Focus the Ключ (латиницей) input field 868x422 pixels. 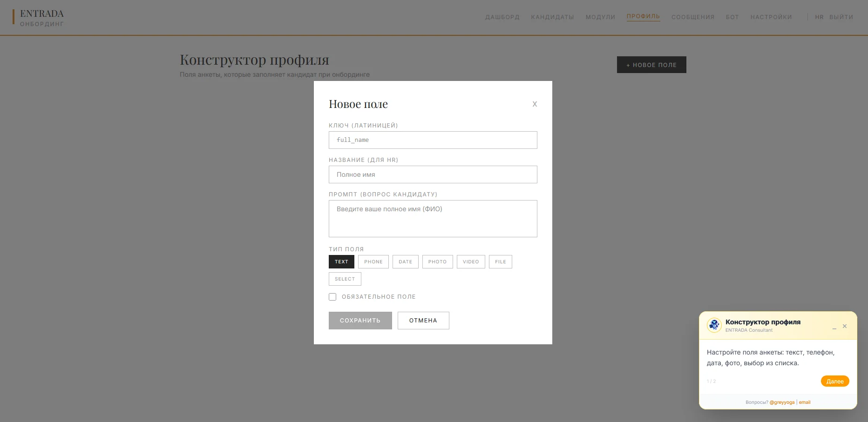point(433,140)
